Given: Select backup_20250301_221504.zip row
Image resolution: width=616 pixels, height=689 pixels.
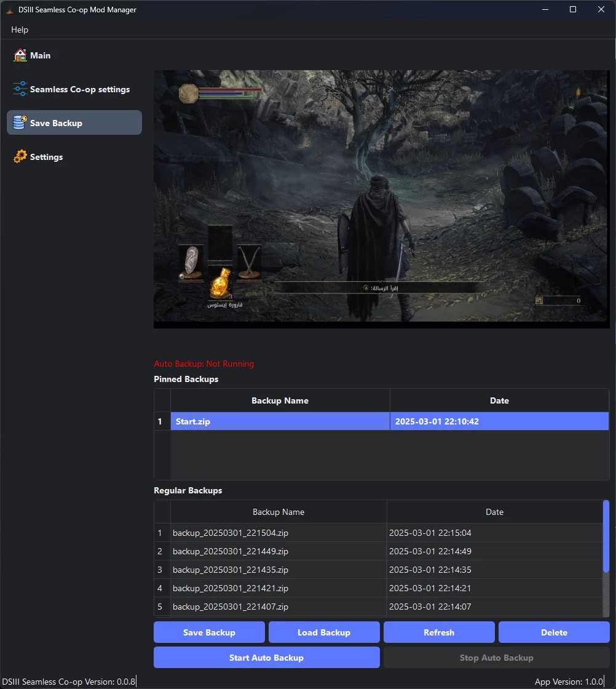Looking at the screenshot, I should 278,533.
